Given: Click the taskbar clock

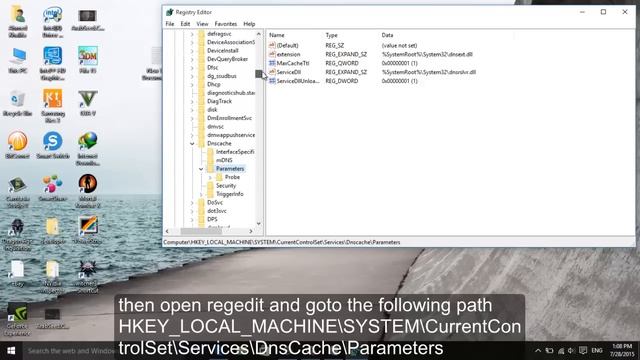Looking at the screenshot, I should click(x=622, y=350).
